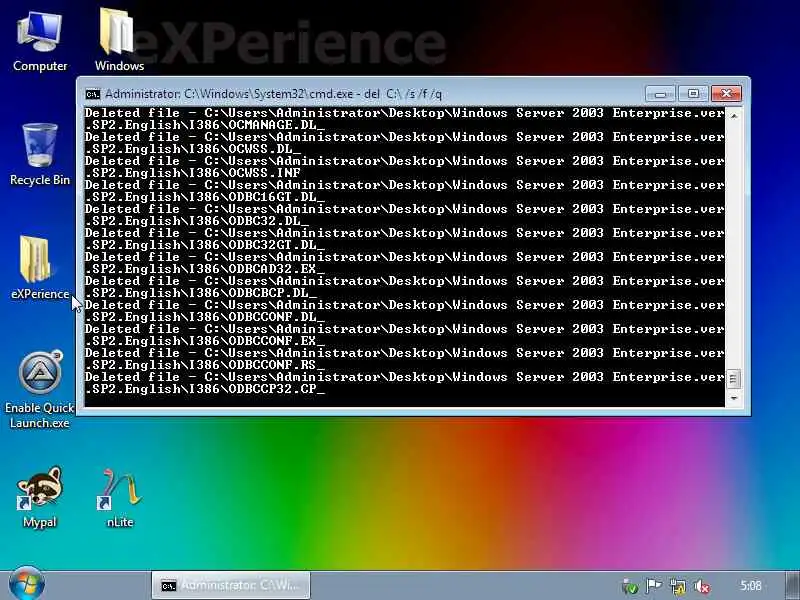Screen dimensions: 800x600
Task: Select Administrator cmd taskbar button
Action: click(x=231, y=585)
